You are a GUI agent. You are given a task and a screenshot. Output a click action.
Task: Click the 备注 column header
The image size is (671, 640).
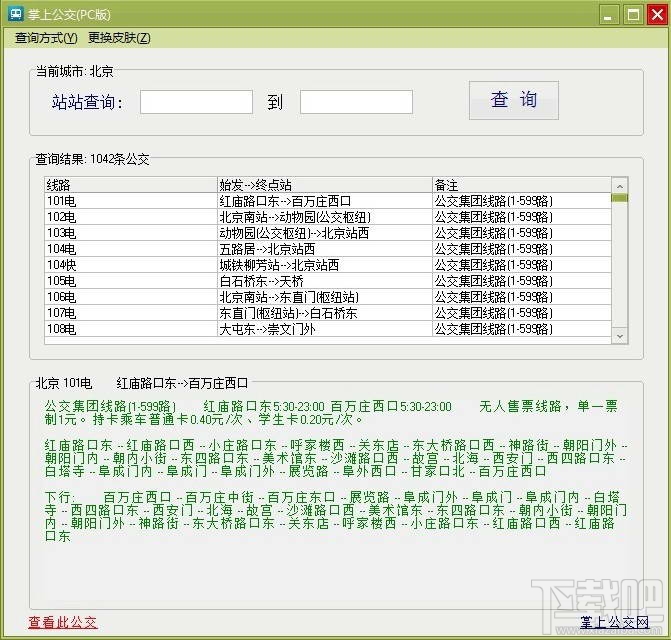522,185
